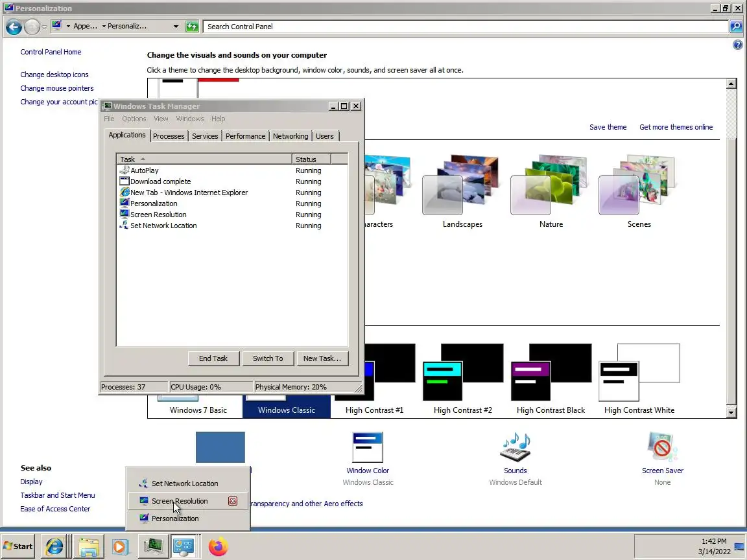
Task: Click the green refresh button in address bar
Action: pyautogui.click(x=192, y=27)
